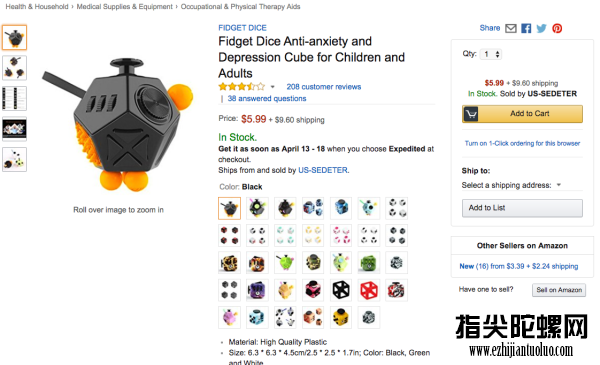Select the yellow and black cube color swatch

tap(341, 317)
